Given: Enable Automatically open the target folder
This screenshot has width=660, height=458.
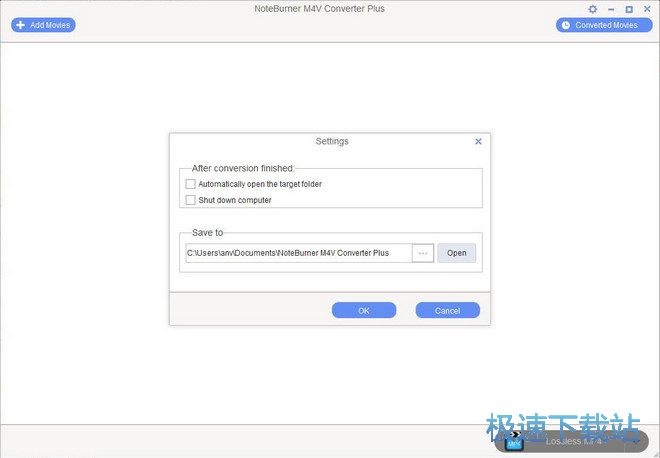Looking at the screenshot, I should coord(191,184).
